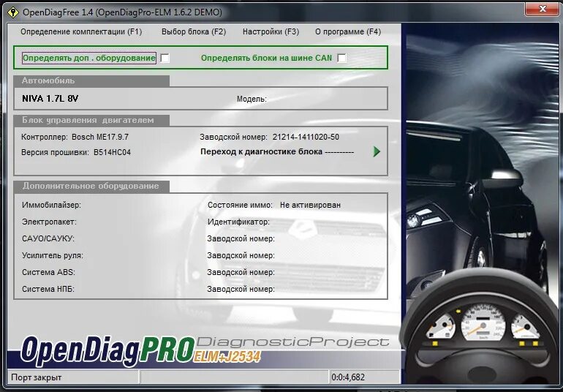Click Порт закрыт status bar entry
The height and width of the screenshot is (392, 563).
tap(37, 377)
